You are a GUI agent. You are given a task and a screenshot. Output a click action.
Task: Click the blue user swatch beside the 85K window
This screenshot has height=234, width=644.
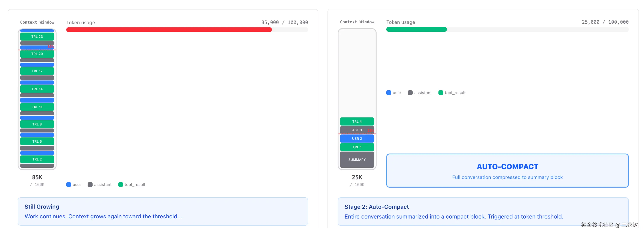pos(68,185)
